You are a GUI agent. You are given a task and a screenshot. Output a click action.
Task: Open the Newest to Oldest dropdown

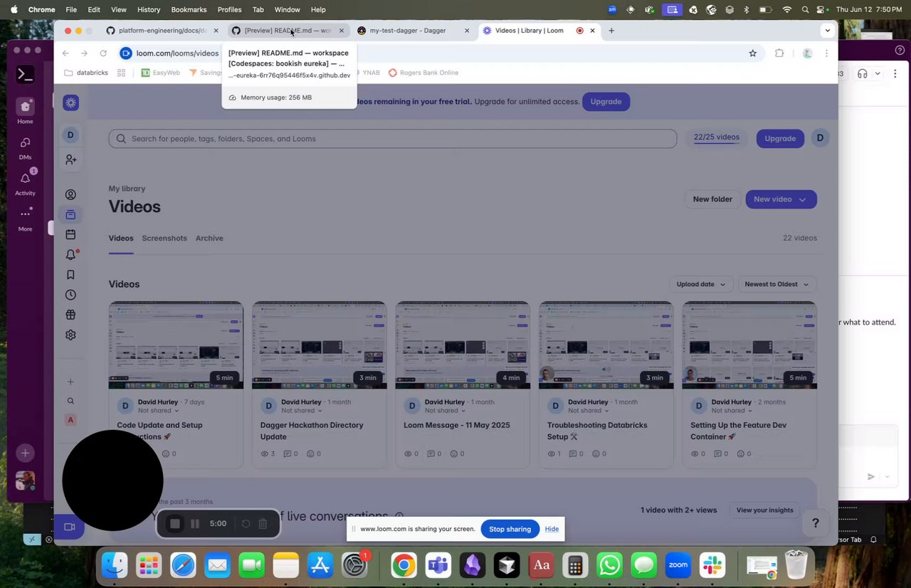click(x=776, y=284)
